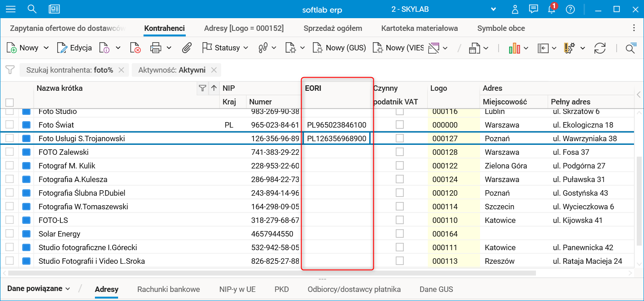The width and height of the screenshot is (644, 301).
Task: Open the hamburger main menu
Action: point(10,9)
